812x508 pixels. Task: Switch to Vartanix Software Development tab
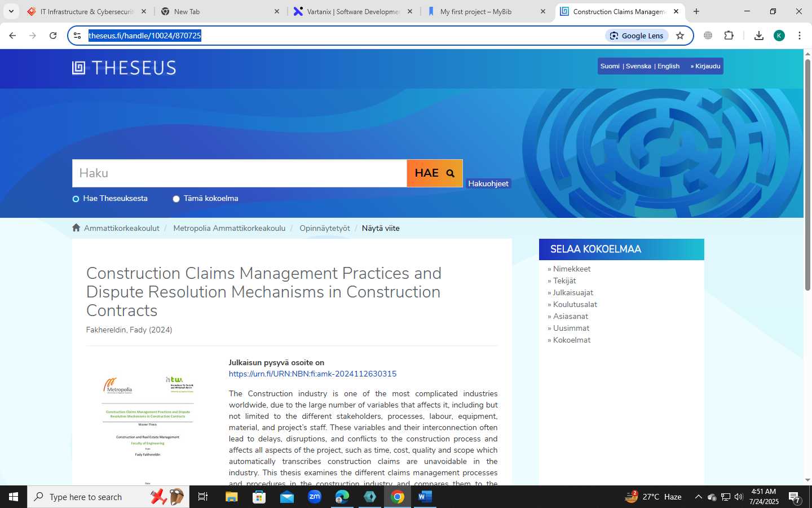pyautogui.click(x=353, y=11)
